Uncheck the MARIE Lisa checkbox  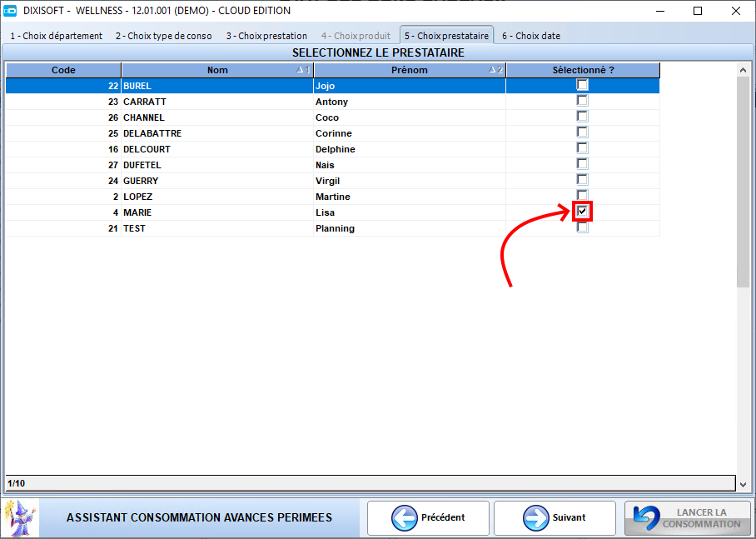coord(583,212)
